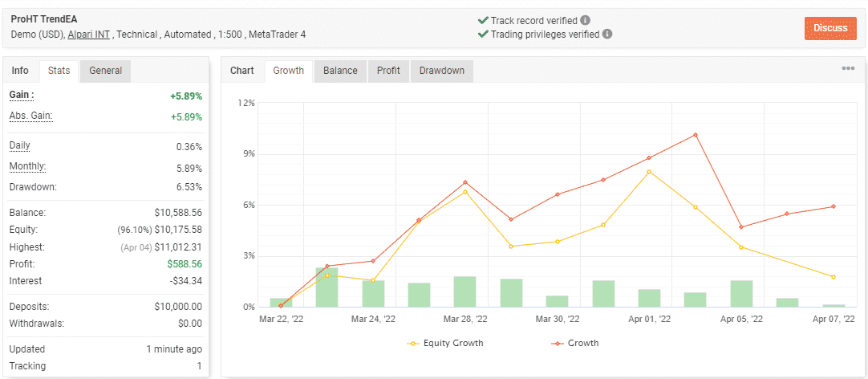Click the ProHT TrendEA title
Image resolution: width=868 pixels, height=379 pixels.
point(44,20)
